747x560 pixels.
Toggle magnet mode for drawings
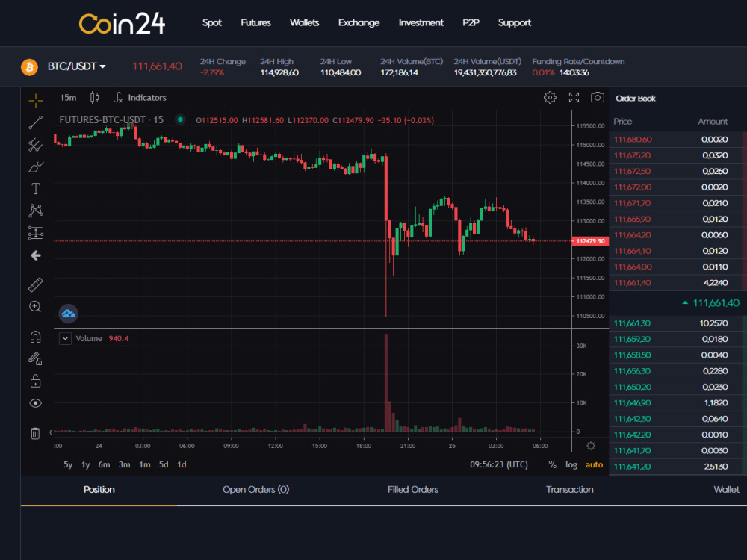coord(36,337)
